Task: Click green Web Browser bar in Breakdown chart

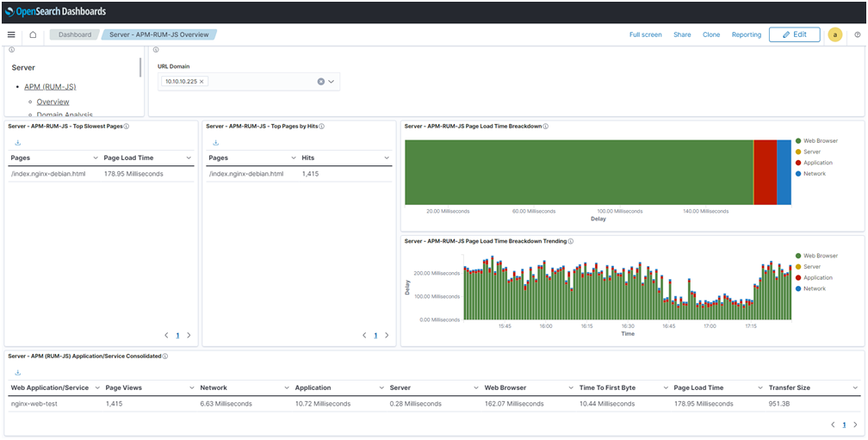Action: 579,172
